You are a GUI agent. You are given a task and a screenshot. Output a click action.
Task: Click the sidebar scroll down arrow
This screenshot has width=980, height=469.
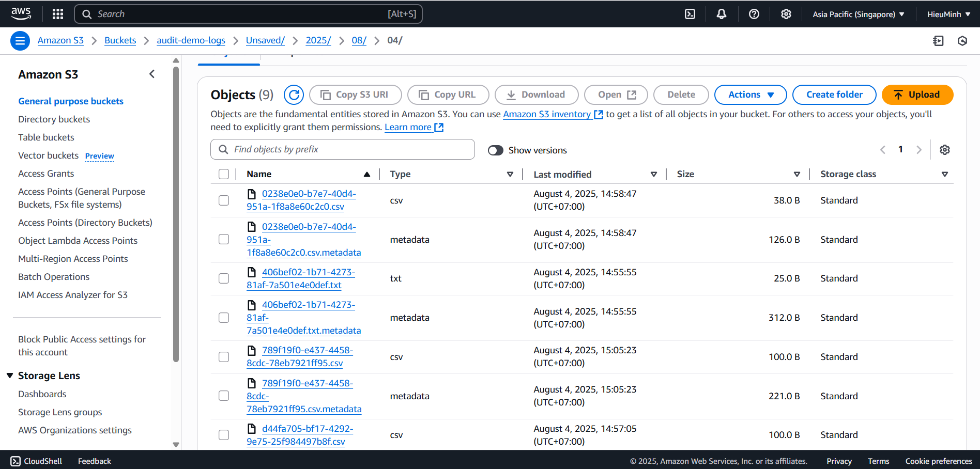176,444
